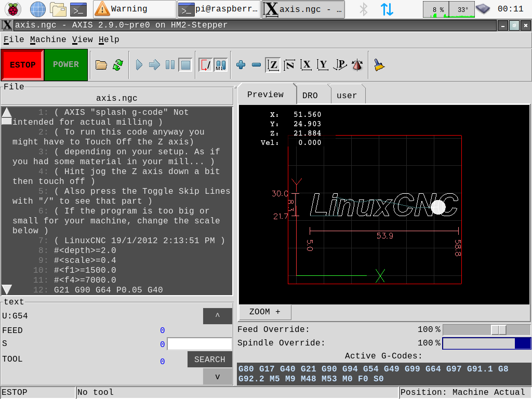Click the S value input field
This screenshot has width=532, height=399.
pos(199,344)
